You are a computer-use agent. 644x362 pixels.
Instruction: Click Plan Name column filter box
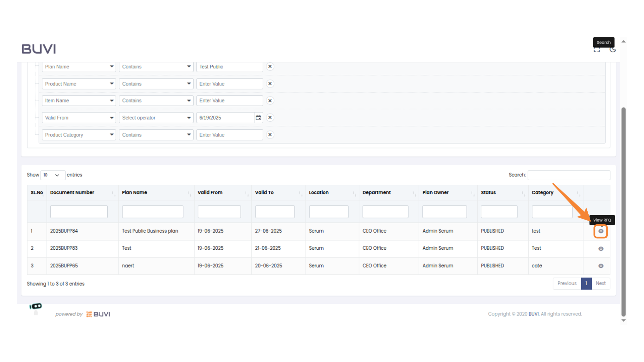tap(153, 212)
